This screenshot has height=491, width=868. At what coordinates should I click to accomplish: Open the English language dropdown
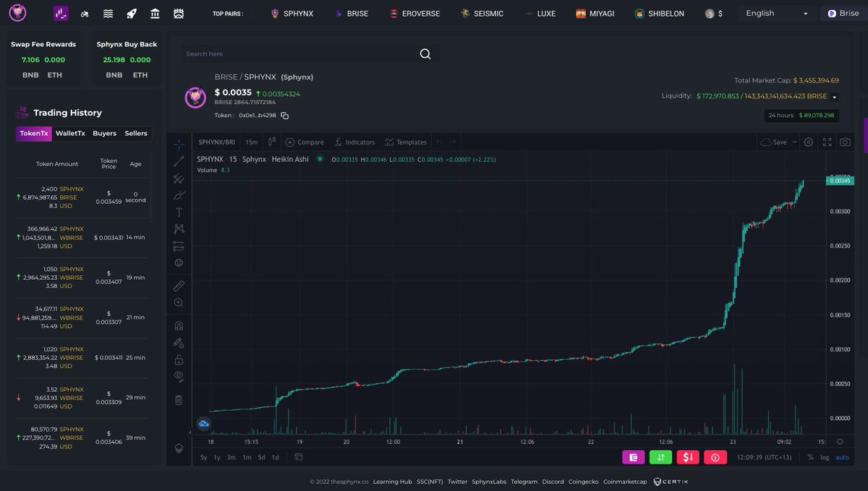click(x=778, y=13)
